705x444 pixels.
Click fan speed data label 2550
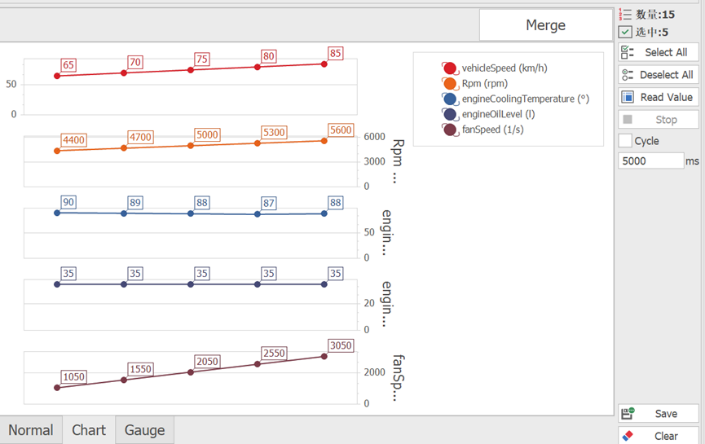click(x=274, y=353)
